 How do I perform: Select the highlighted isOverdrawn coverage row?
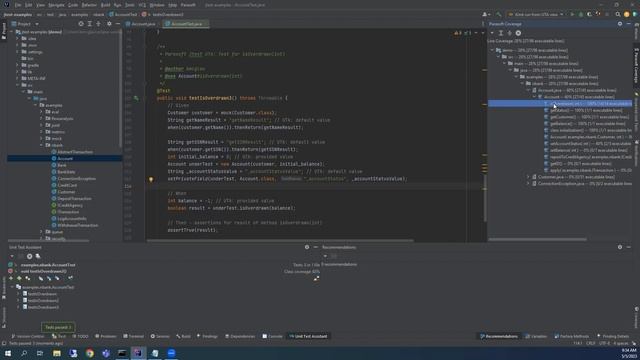(560, 104)
